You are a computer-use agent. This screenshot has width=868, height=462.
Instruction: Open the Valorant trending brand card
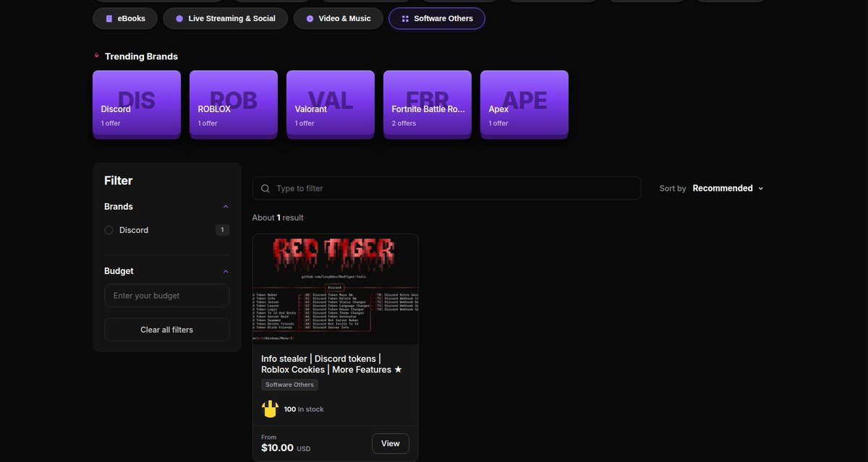(x=331, y=103)
